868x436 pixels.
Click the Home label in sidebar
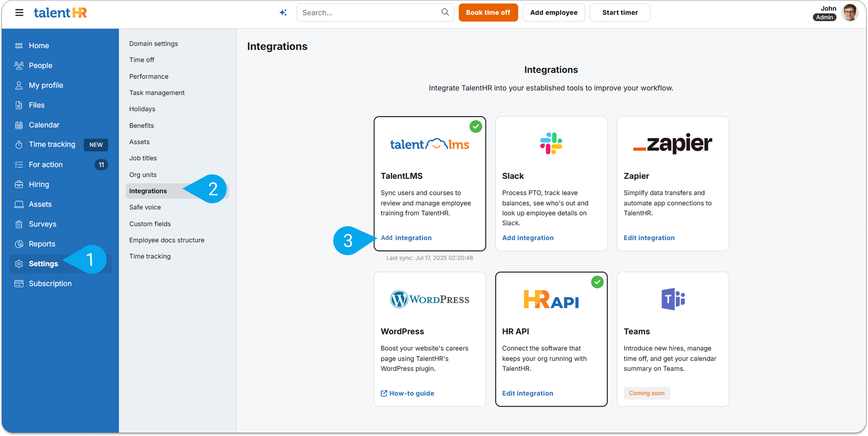[39, 46]
